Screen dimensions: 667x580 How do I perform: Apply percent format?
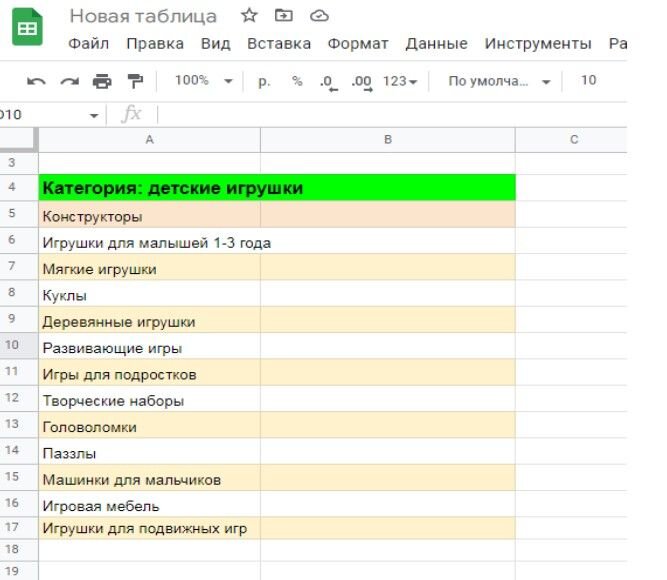(x=297, y=81)
